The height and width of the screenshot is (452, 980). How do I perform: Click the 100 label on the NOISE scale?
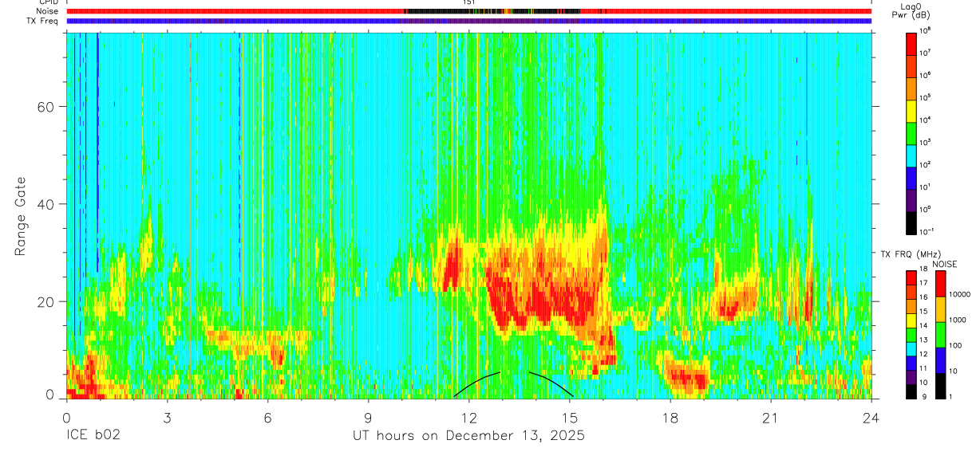[955, 346]
